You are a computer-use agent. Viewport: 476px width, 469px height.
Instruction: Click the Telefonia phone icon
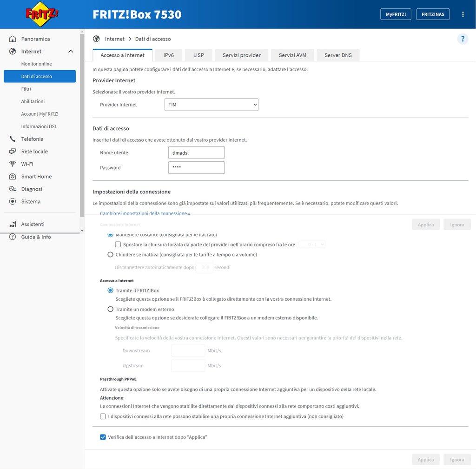tap(13, 139)
